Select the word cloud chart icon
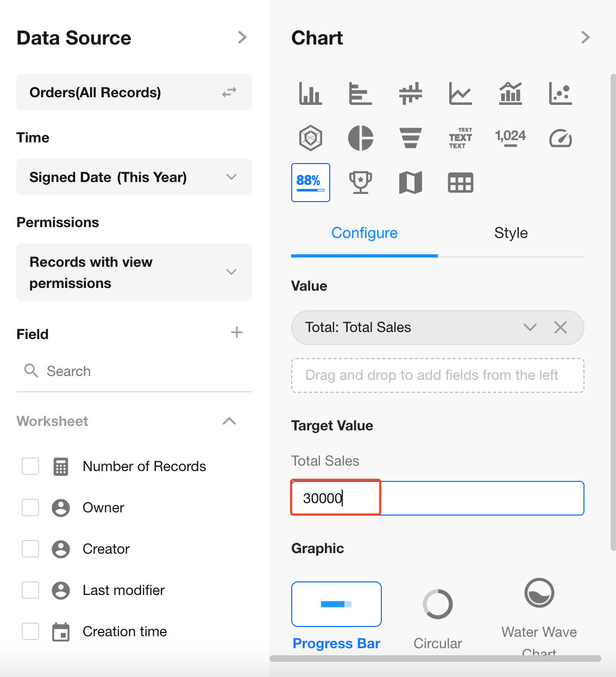Screen dimensions: 616x677 [461, 138]
